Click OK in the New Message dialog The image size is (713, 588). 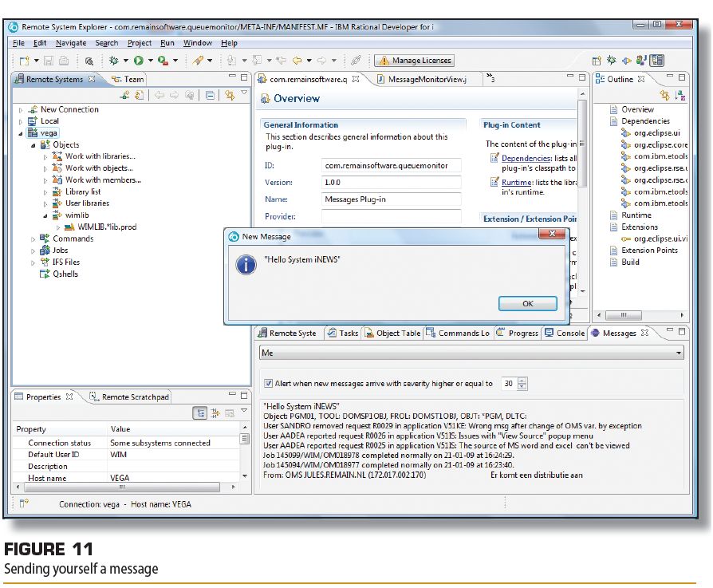tap(527, 303)
